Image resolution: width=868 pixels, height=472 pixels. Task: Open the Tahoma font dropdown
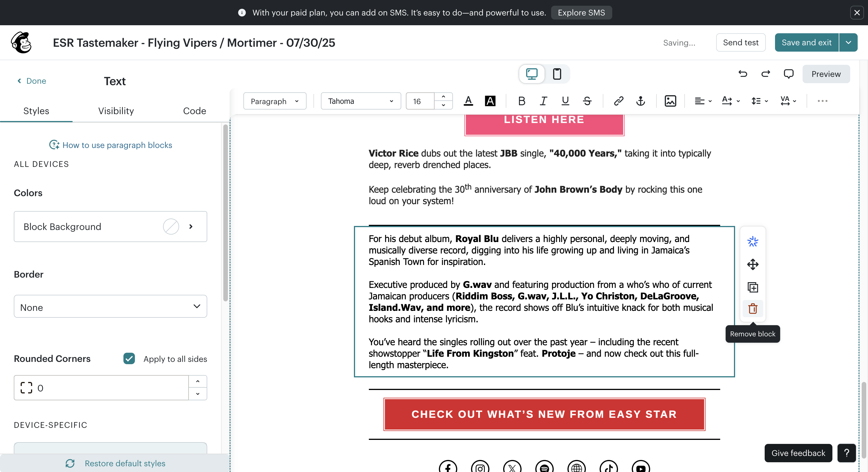click(x=361, y=101)
